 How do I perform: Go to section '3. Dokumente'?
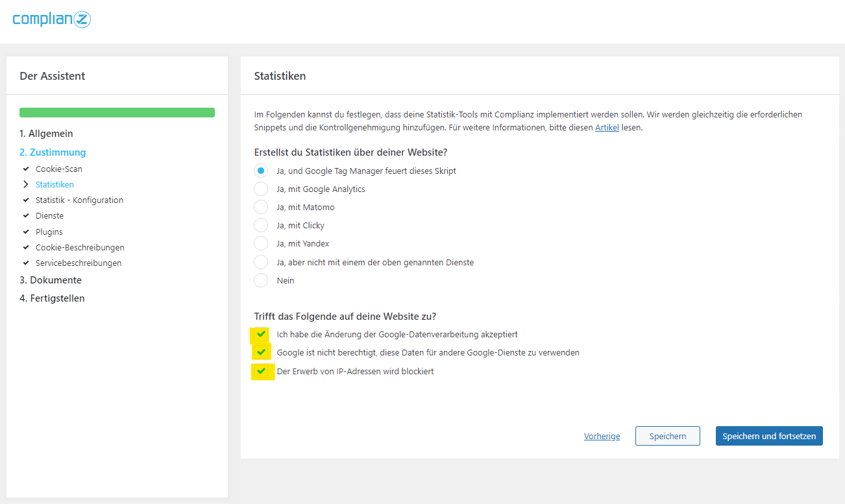[51, 280]
